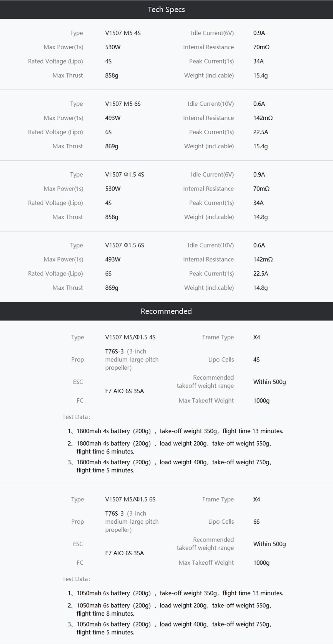Select the 1800mah 4s 13-minute test line

(180, 431)
